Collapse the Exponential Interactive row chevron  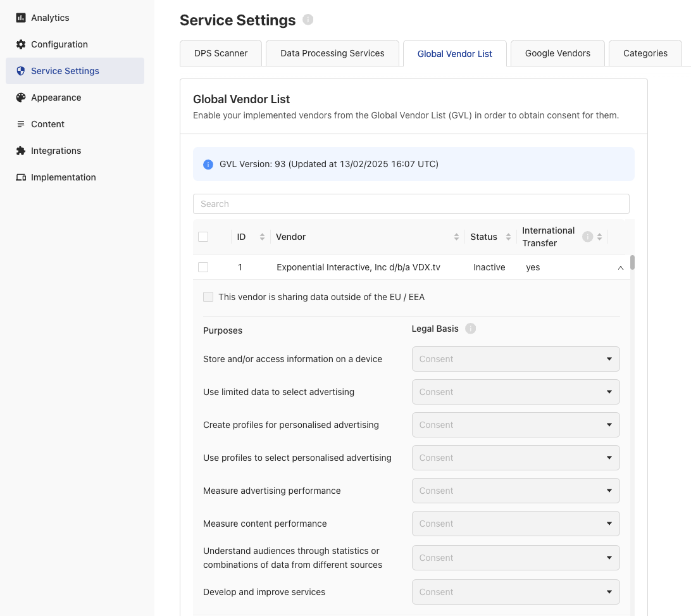coord(621,268)
